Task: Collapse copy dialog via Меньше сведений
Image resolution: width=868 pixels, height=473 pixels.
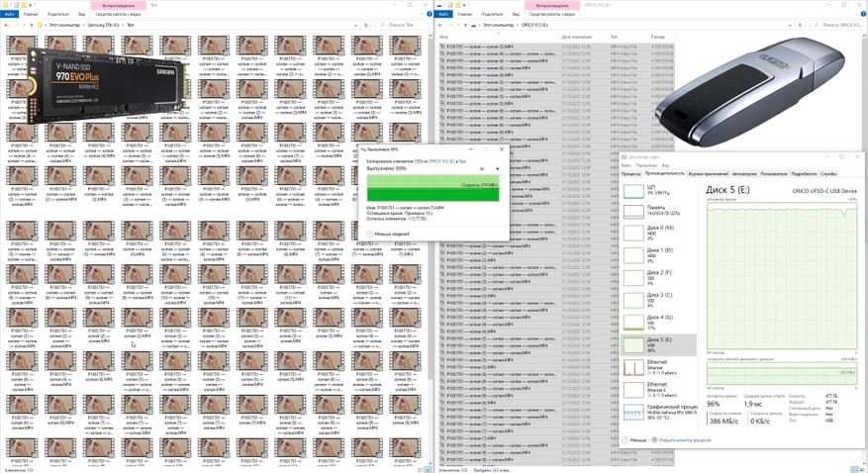Action: coord(388,234)
